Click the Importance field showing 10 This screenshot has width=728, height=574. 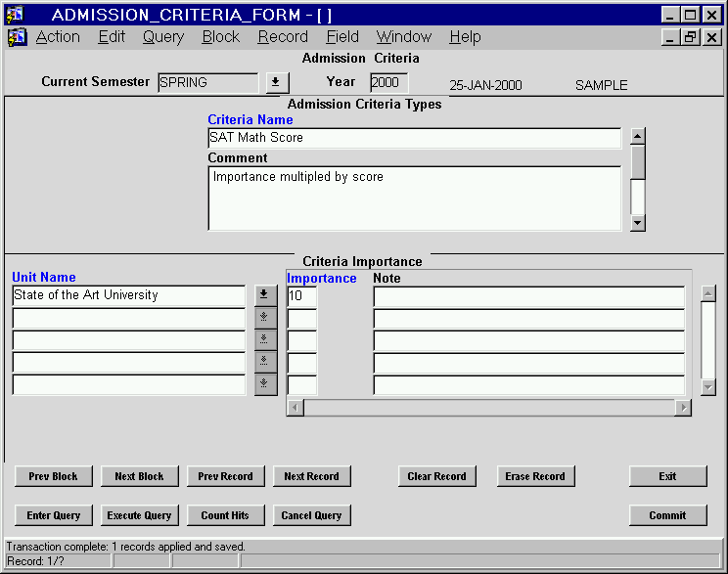point(301,296)
